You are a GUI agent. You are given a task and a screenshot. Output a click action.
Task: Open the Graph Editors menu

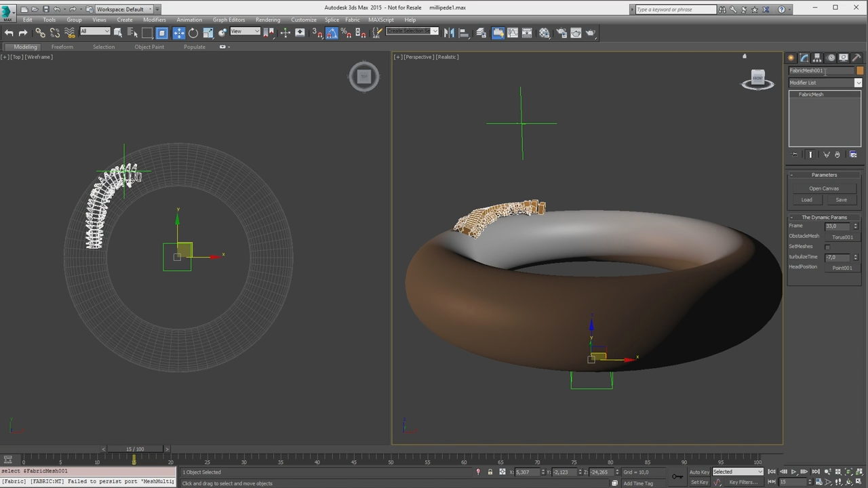pyautogui.click(x=229, y=20)
